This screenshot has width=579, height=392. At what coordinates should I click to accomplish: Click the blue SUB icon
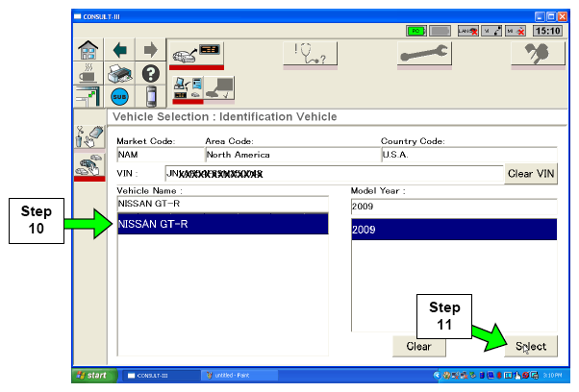point(121,97)
